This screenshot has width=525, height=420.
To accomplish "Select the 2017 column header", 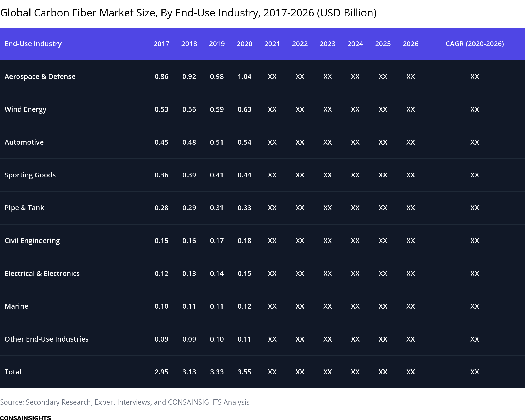I will [x=161, y=44].
